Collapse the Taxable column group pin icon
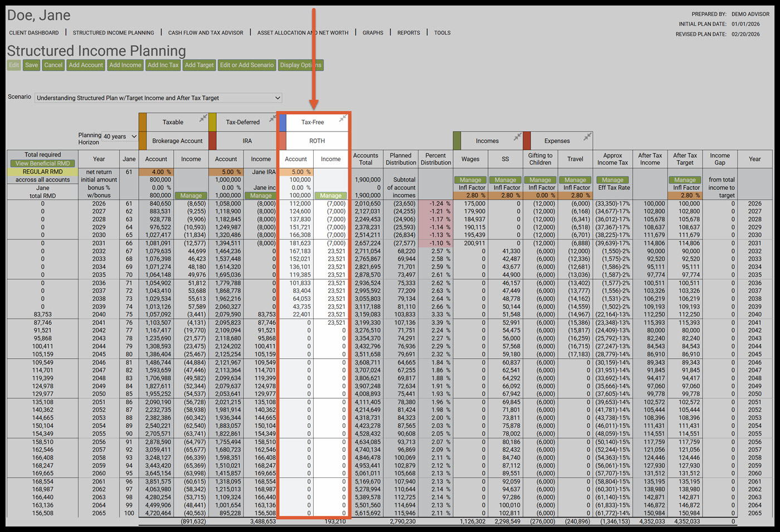Image resolution: width=780 pixels, height=532 pixels. (203, 118)
